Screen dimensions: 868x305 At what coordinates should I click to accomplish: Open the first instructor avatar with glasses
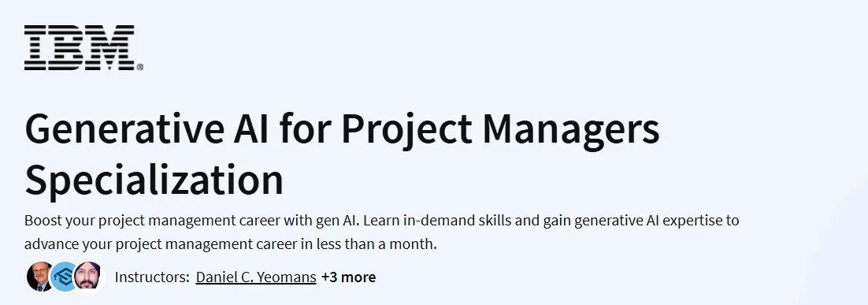[x=40, y=277]
